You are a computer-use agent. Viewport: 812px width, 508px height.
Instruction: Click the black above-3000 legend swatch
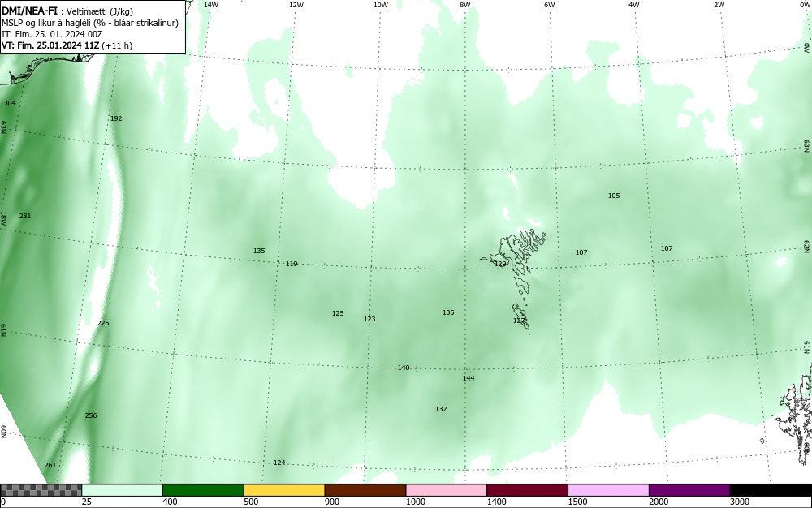pyautogui.click(x=771, y=490)
